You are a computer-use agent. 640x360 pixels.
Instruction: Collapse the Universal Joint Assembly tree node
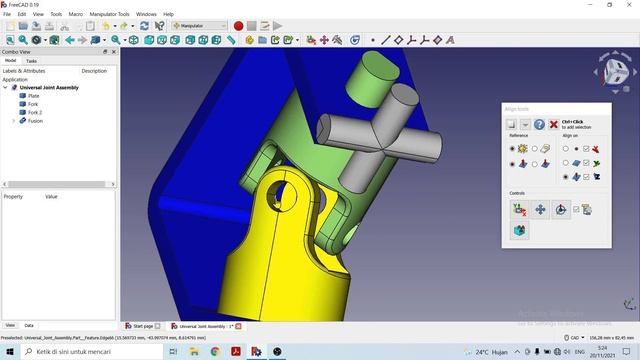pos(5,87)
